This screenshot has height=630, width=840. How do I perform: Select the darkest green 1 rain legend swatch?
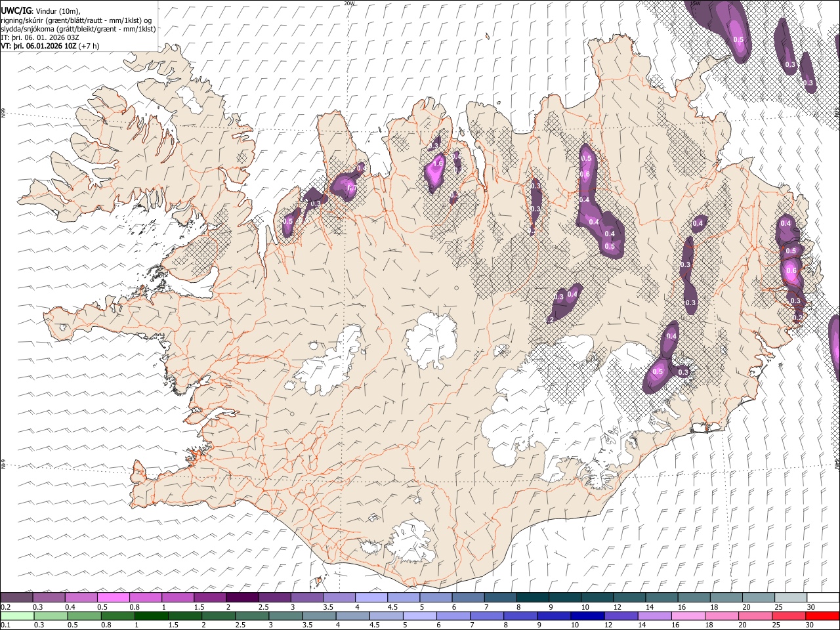[151, 616]
